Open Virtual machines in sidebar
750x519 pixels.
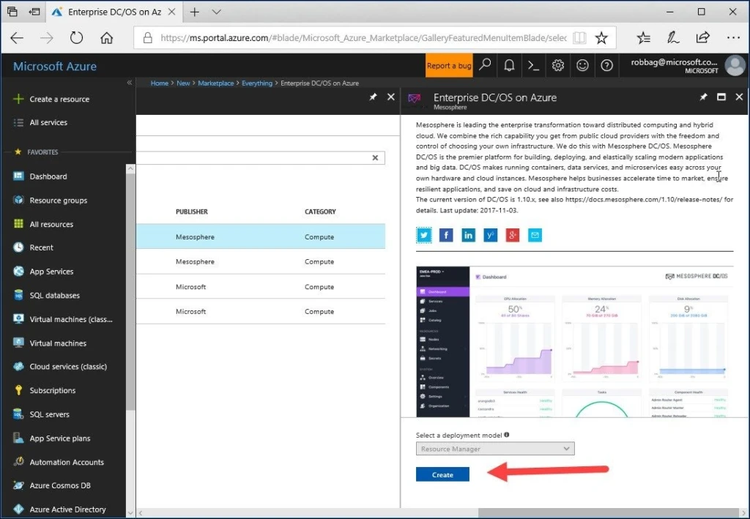point(58,343)
